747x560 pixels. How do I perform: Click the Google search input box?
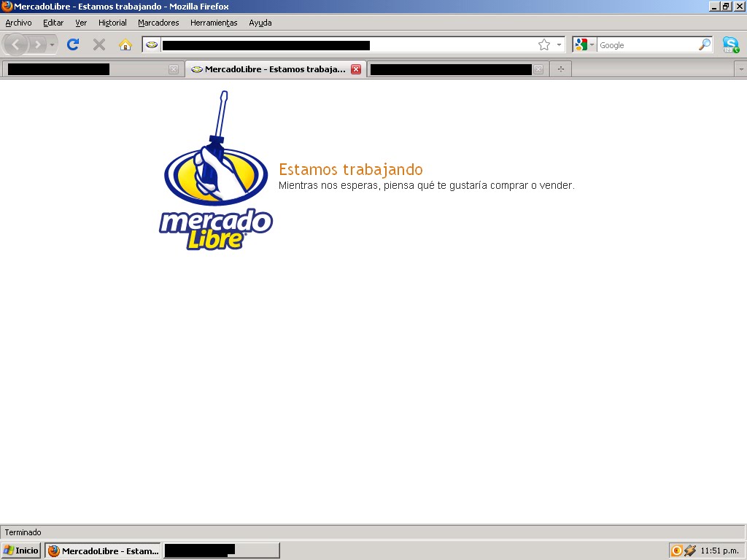tap(648, 45)
